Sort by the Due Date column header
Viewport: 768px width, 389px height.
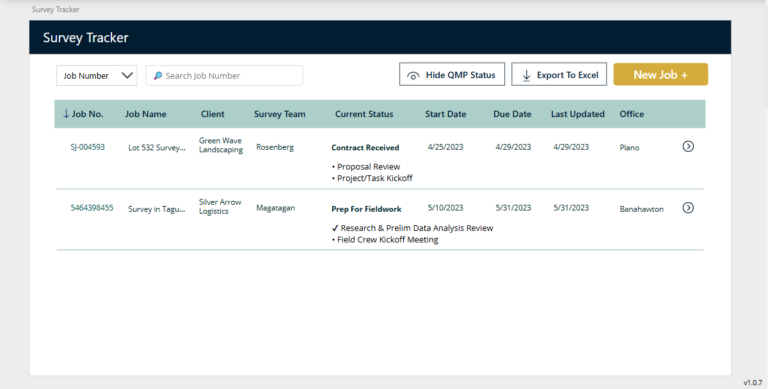(x=512, y=114)
